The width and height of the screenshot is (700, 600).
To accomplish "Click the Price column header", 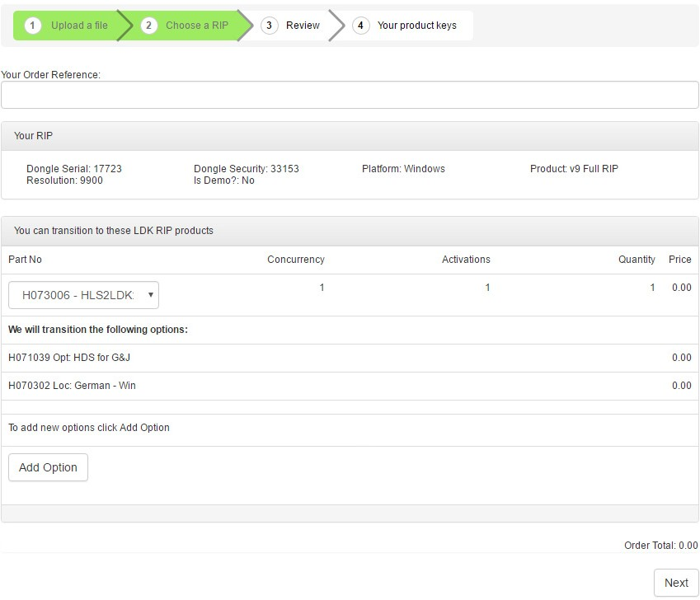I will click(x=680, y=260).
